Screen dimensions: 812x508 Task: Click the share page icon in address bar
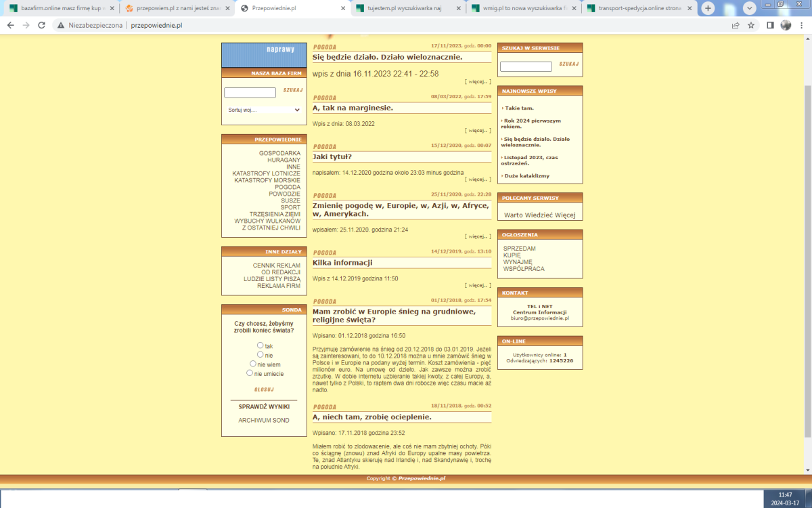tap(735, 25)
